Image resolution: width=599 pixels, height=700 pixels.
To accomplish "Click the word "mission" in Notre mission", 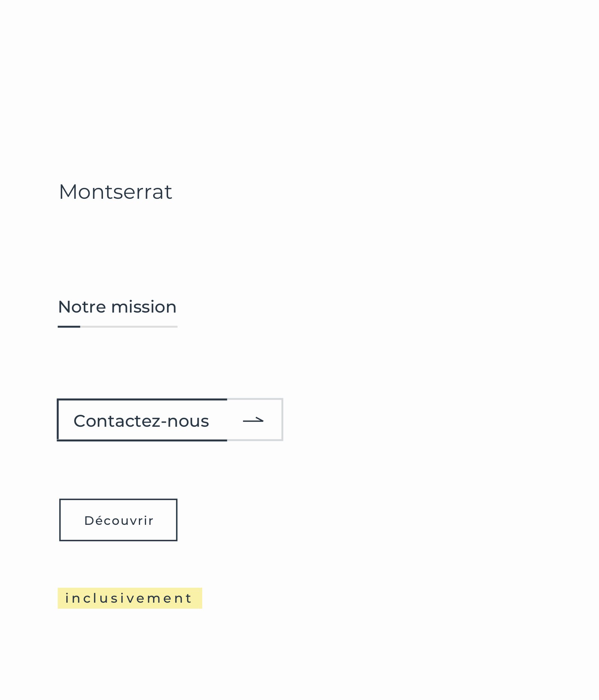I will point(144,307).
